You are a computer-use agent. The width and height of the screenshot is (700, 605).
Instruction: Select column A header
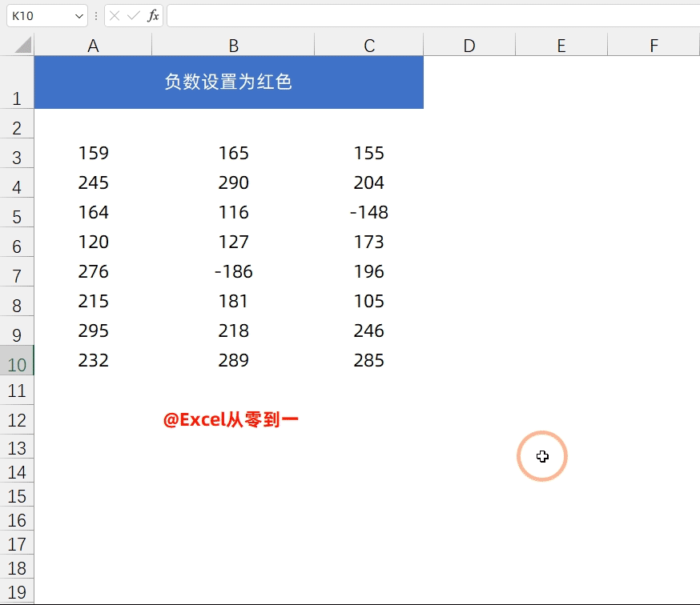[93, 45]
